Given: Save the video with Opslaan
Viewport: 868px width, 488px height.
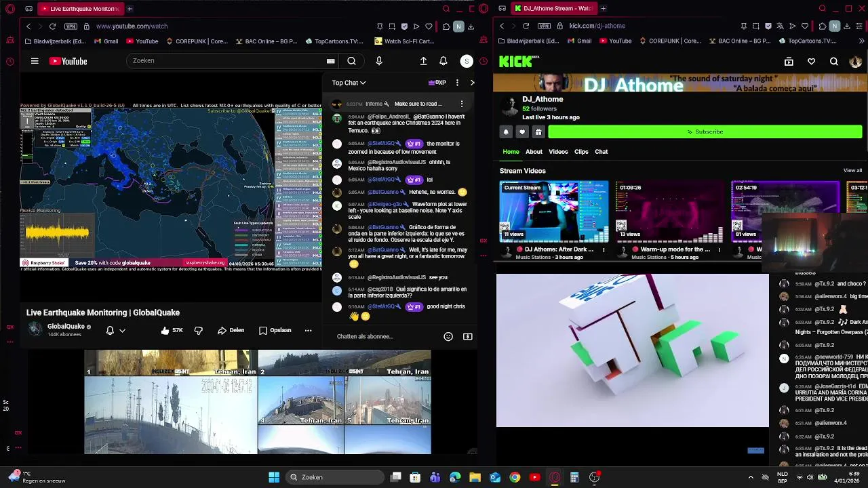Looking at the screenshot, I should [x=275, y=330].
